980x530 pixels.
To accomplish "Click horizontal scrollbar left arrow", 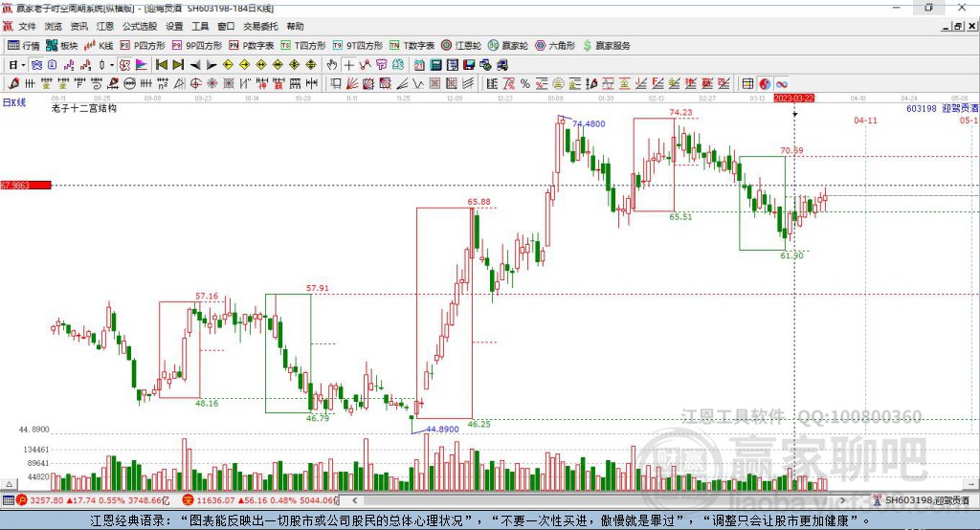I will 355,500.
